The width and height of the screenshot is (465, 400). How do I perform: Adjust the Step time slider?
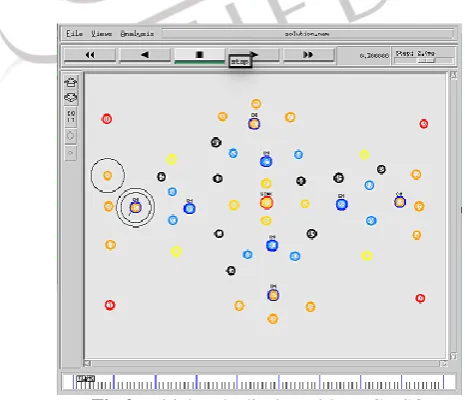pos(424,61)
